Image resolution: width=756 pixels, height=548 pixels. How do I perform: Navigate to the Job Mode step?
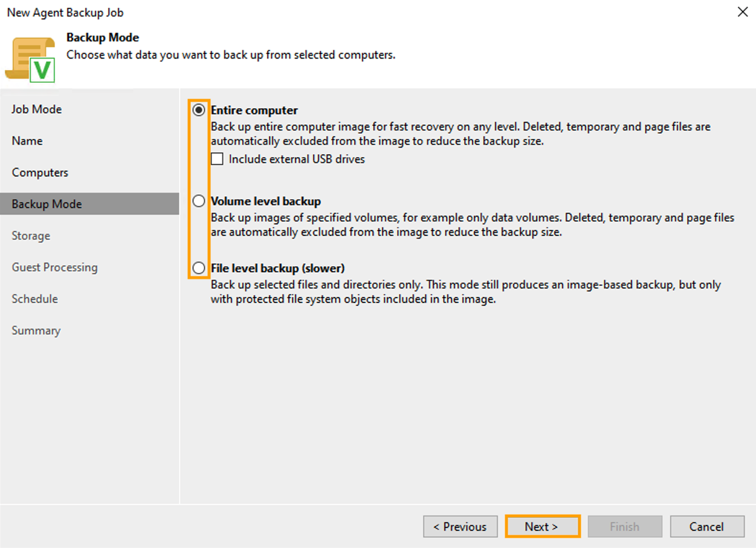[36, 109]
